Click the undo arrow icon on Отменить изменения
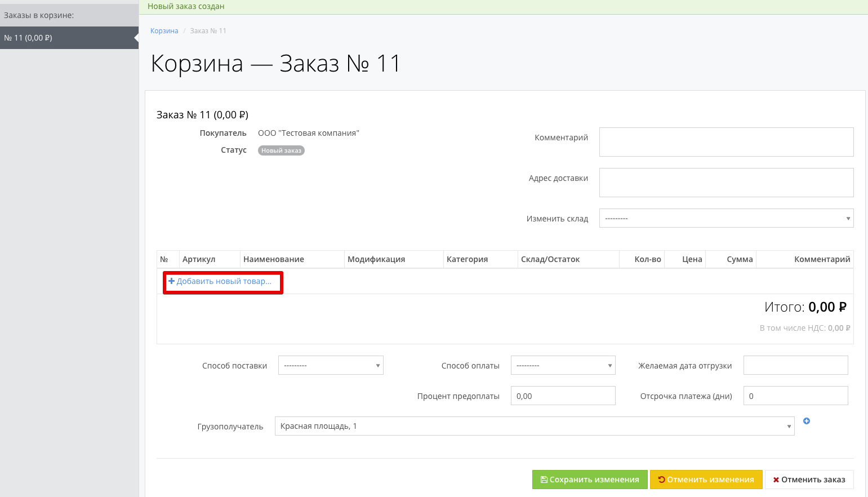868x497 pixels. [661, 480]
